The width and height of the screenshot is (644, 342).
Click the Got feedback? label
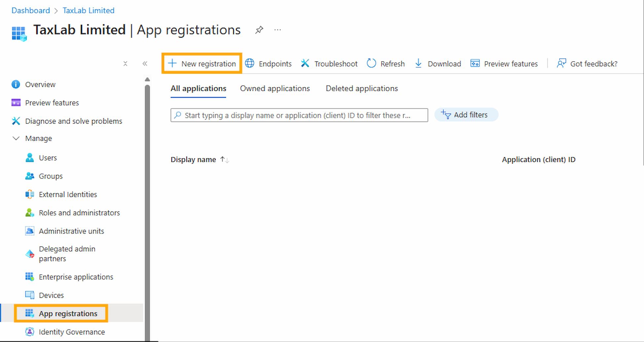tap(594, 64)
